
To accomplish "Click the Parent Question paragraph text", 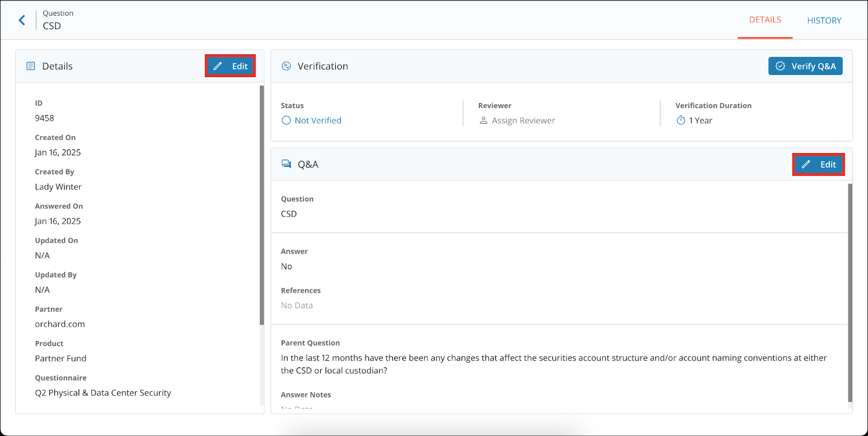I will pyautogui.click(x=553, y=364).
